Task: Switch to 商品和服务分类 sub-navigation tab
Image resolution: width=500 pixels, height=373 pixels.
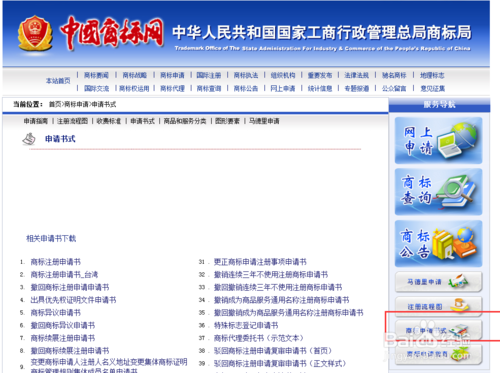Action: click(185, 121)
